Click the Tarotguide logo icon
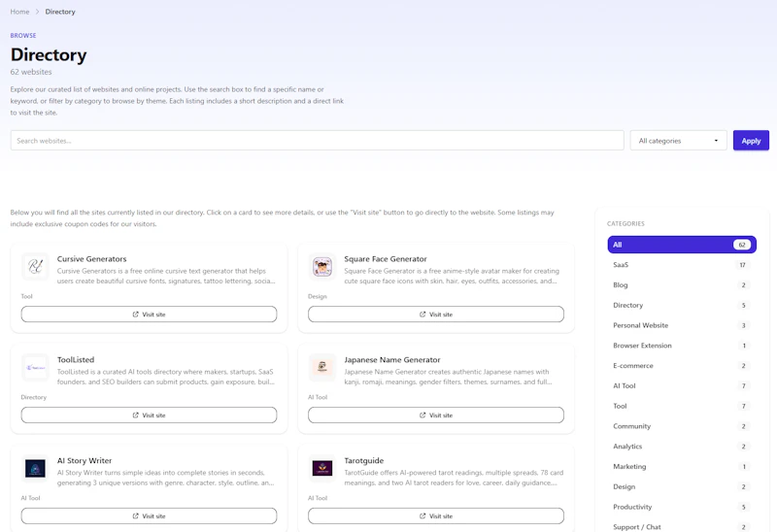 pos(322,468)
